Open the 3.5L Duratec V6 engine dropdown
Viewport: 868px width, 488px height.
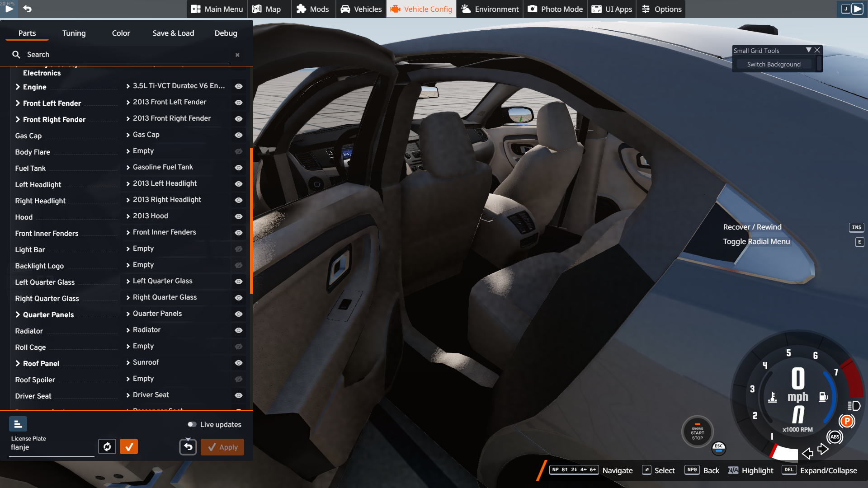176,86
